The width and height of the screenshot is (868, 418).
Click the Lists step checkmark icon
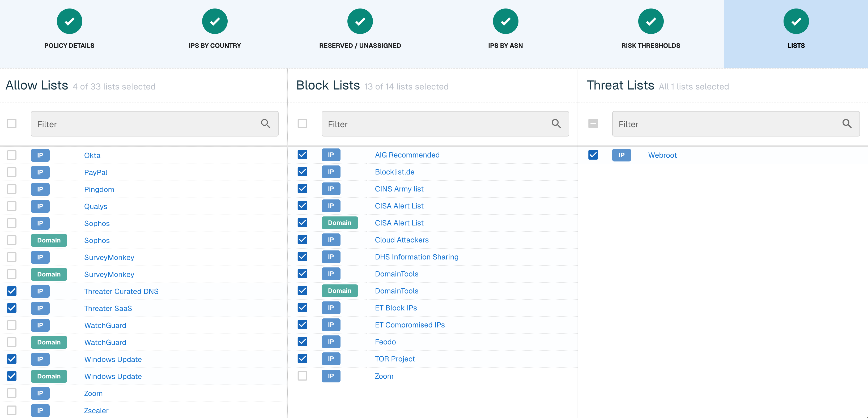click(x=796, y=21)
